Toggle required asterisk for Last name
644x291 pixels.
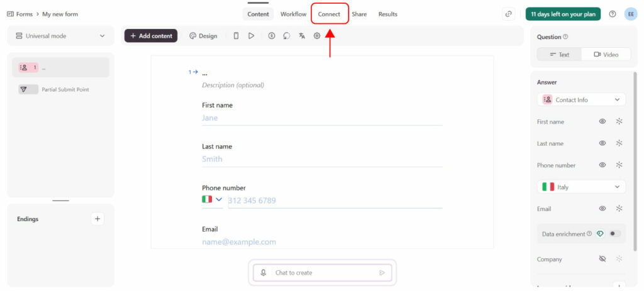pos(619,143)
